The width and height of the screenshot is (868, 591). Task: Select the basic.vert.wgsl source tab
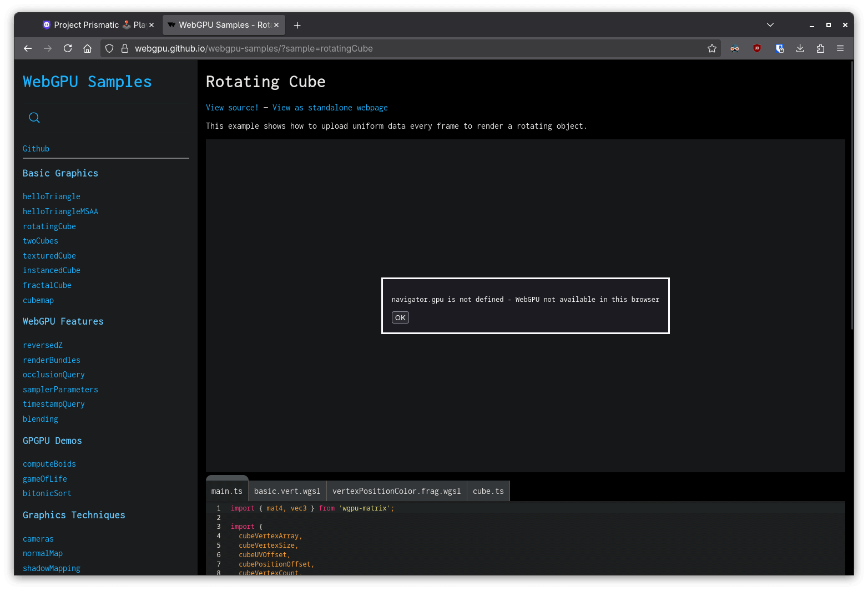(x=287, y=491)
